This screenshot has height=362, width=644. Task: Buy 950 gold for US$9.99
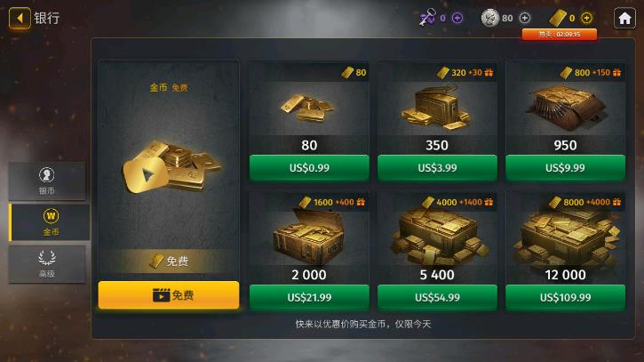tap(565, 168)
